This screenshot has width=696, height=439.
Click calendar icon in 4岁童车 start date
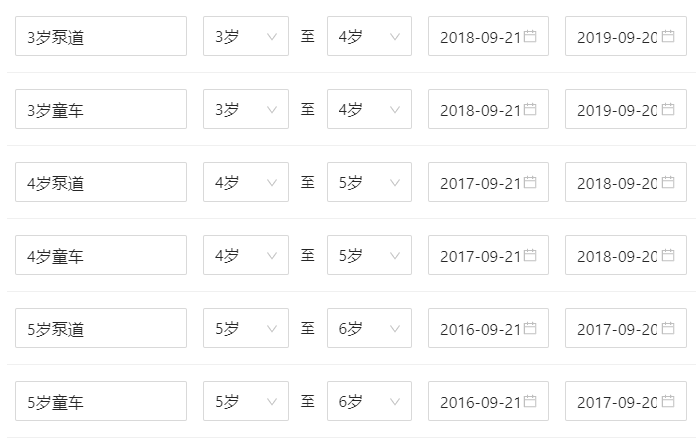tap(530, 255)
